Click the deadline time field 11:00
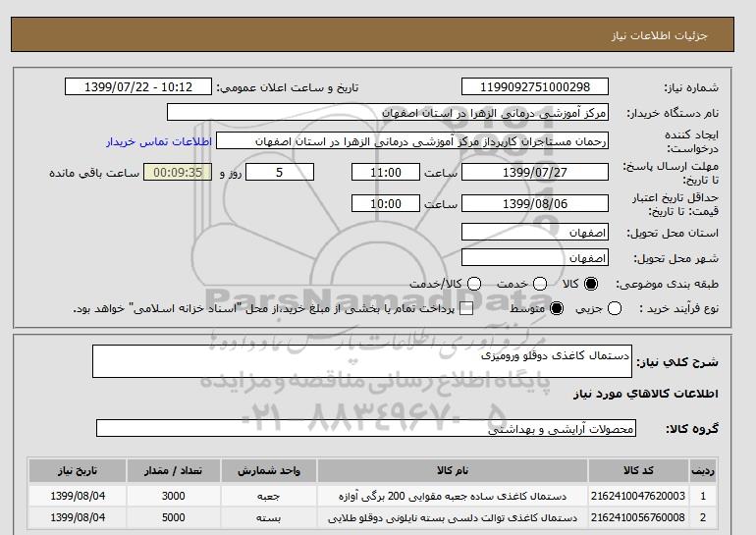Image resolution: width=756 pixels, height=535 pixels. click(x=386, y=172)
